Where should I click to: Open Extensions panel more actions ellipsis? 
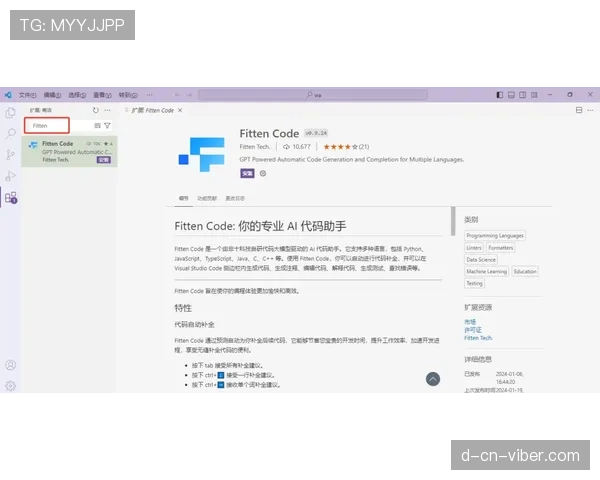[108, 110]
